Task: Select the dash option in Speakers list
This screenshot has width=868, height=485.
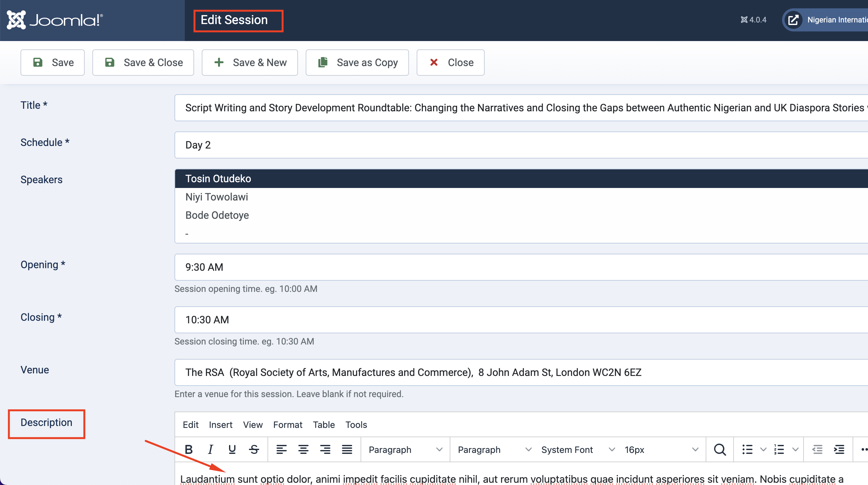Action: click(x=521, y=233)
